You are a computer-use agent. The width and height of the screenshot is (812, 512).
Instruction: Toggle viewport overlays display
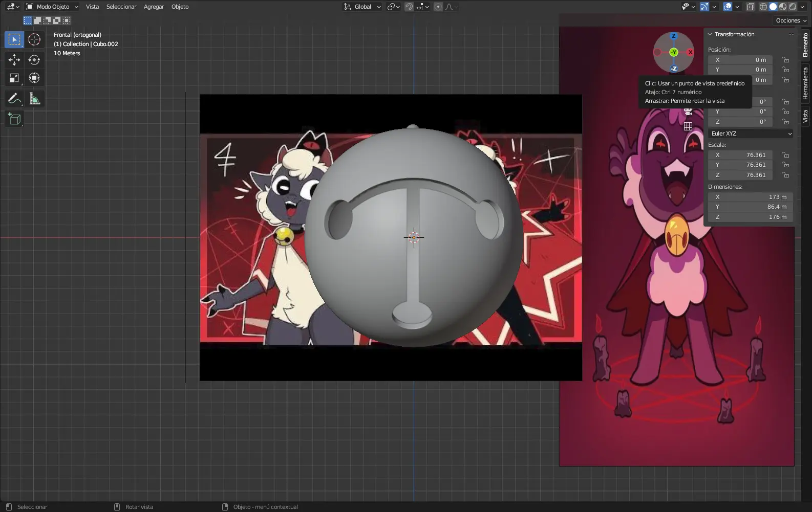(x=728, y=7)
